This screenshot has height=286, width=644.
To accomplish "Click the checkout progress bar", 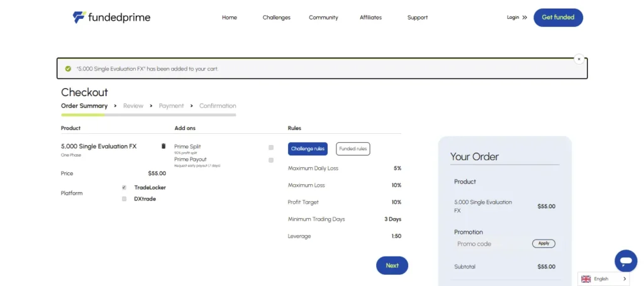I will [x=148, y=115].
